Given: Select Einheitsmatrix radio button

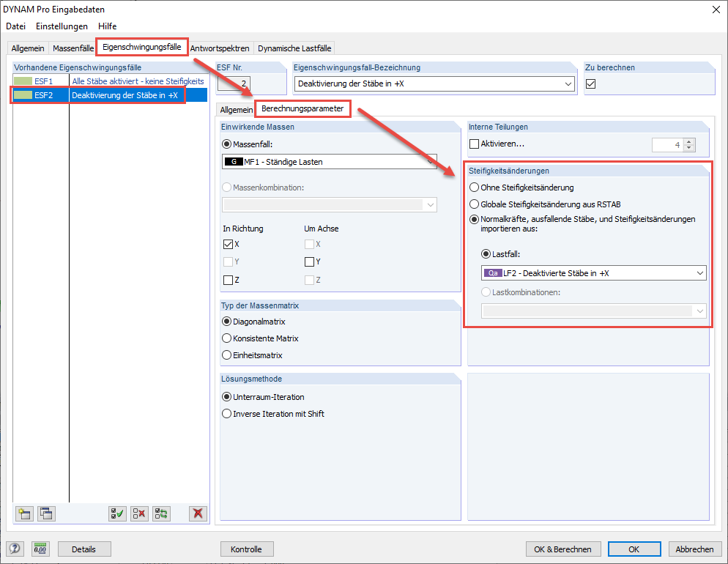Looking at the screenshot, I should 226,355.
